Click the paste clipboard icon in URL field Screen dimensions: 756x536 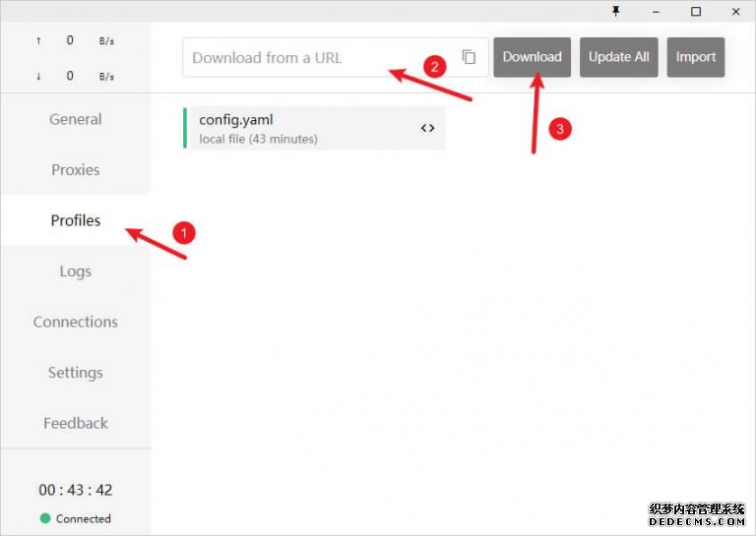pyautogui.click(x=470, y=57)
